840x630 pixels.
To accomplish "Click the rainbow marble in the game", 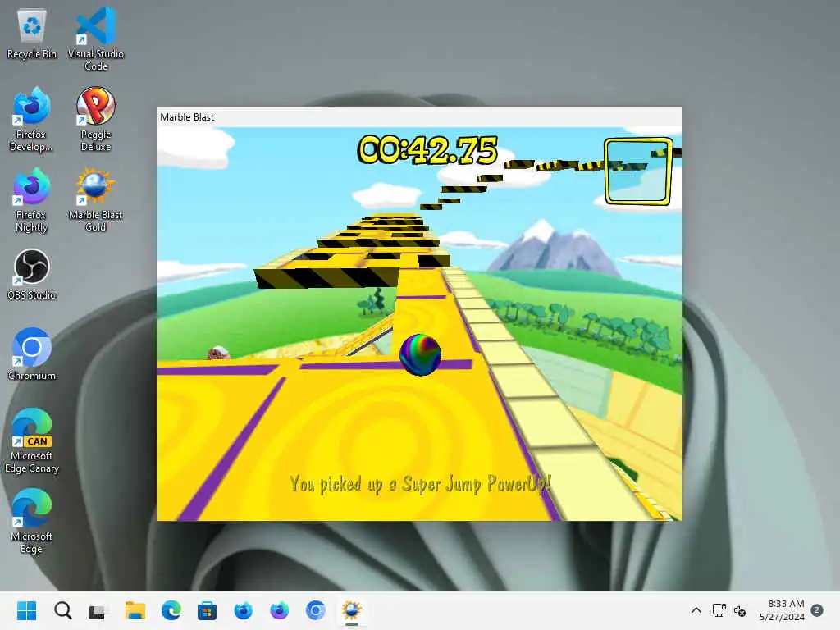I will tap(421, 354).
